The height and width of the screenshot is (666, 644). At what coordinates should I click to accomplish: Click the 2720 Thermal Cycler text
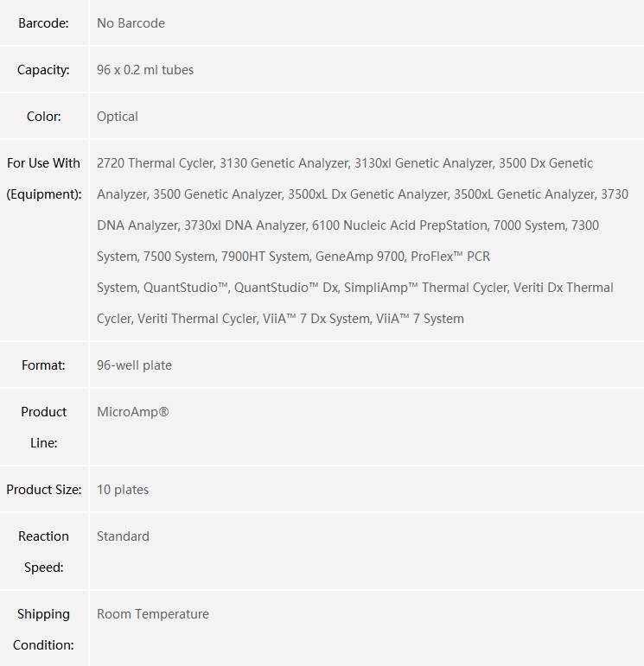tap(155, 163)
